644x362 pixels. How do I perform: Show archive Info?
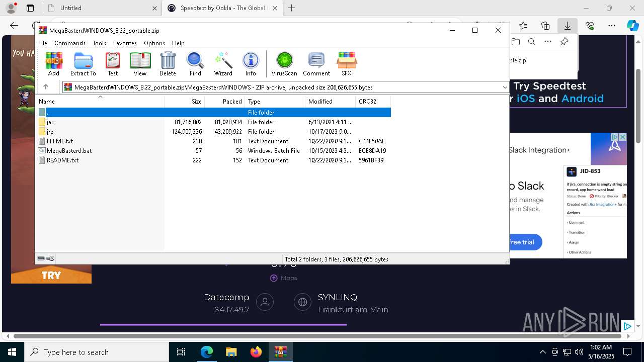(x=251, y=64)
